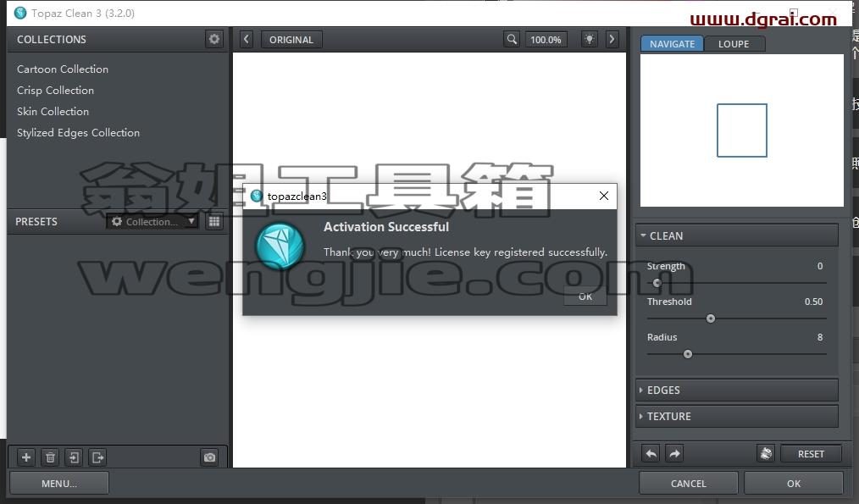This screenshot has height=504, width=859.
Task: Click the zoom magnifier icon
Action: pyautogui.click(x=512, y=40)
